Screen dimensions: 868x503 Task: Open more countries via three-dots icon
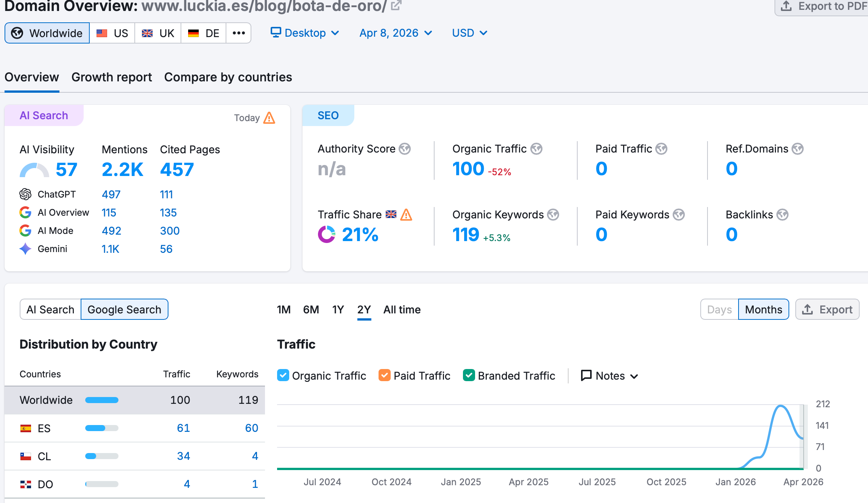[238, 33]
